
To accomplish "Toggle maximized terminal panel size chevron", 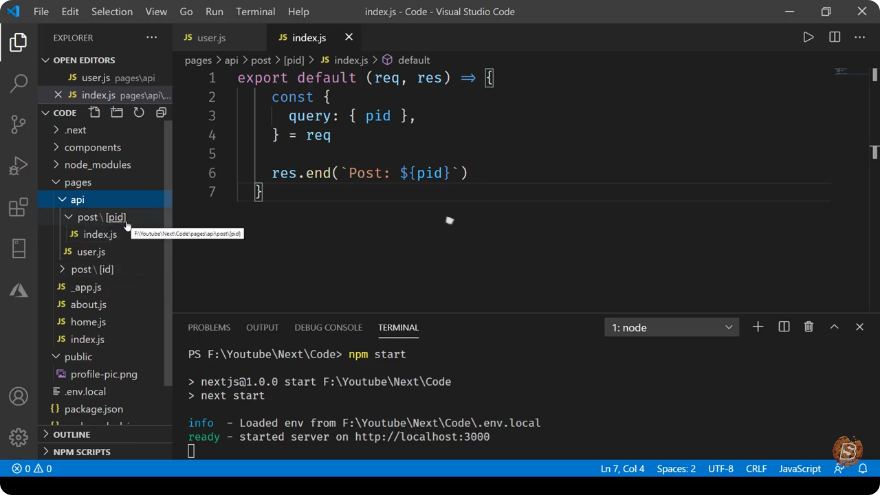I will [x=834, y=327].
